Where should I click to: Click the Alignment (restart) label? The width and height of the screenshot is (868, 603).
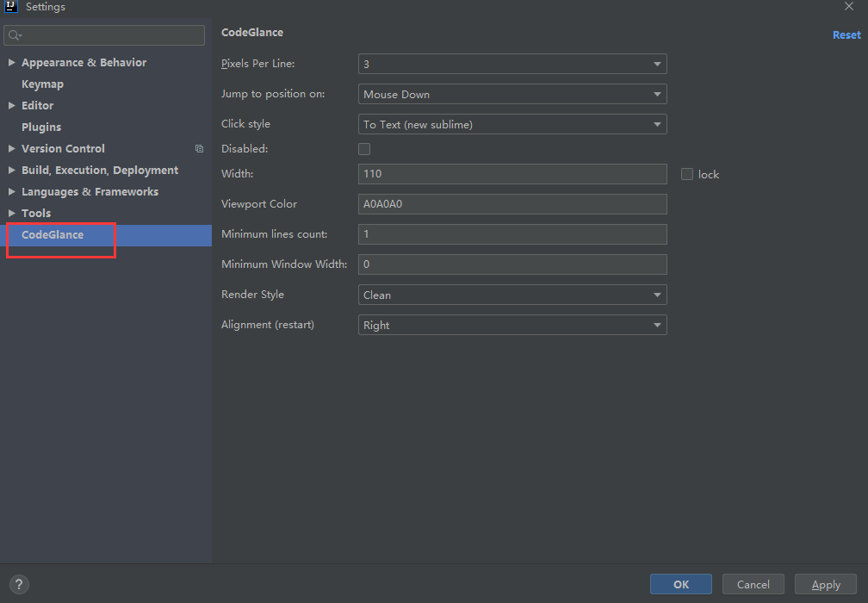click(x=267, y=325)
